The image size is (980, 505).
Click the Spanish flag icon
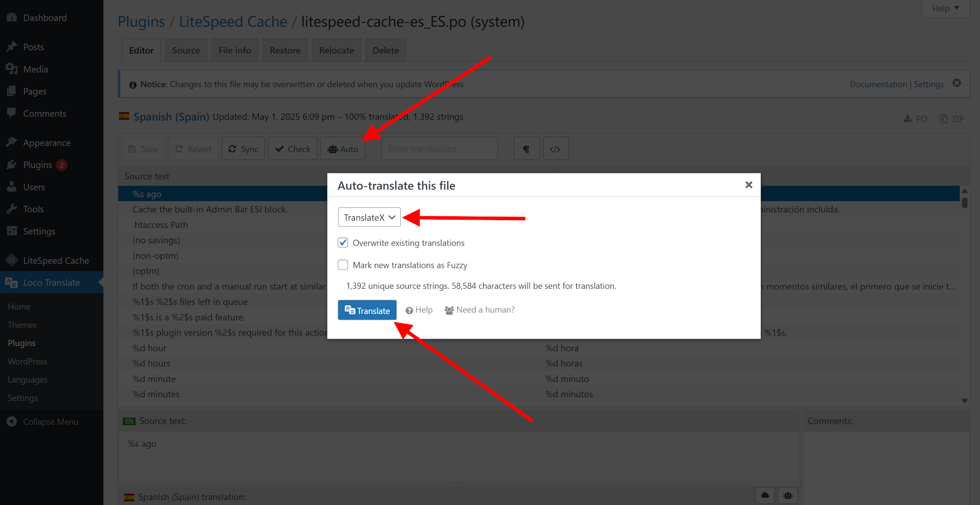coord(124,116)
